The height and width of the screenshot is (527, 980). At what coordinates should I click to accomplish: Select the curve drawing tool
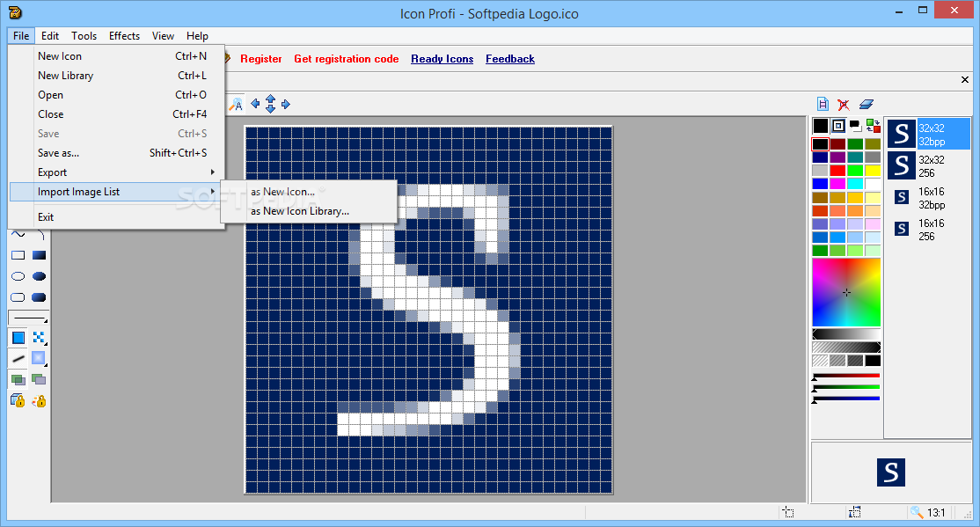(18, 234)
